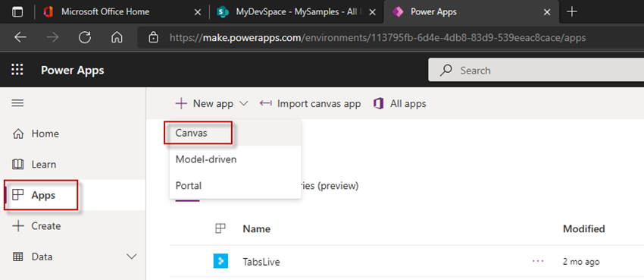Image resolution: width=644 pixels, height=280 pixels.
Task: Focus the Power Apps Search box
Action: [536, 71]
